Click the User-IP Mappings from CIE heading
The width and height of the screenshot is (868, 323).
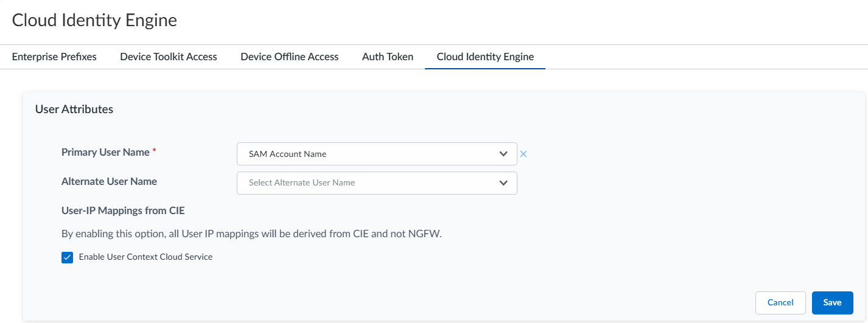tap(123, 211)
